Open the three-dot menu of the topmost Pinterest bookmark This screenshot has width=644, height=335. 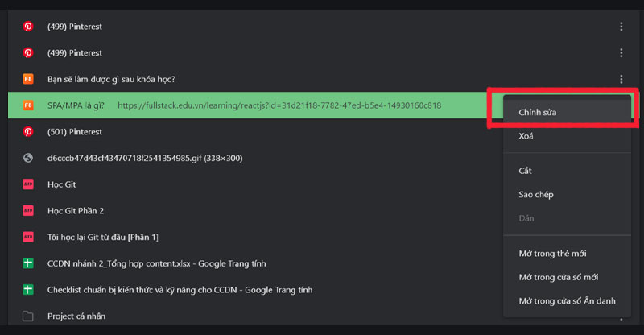(621, 27)
